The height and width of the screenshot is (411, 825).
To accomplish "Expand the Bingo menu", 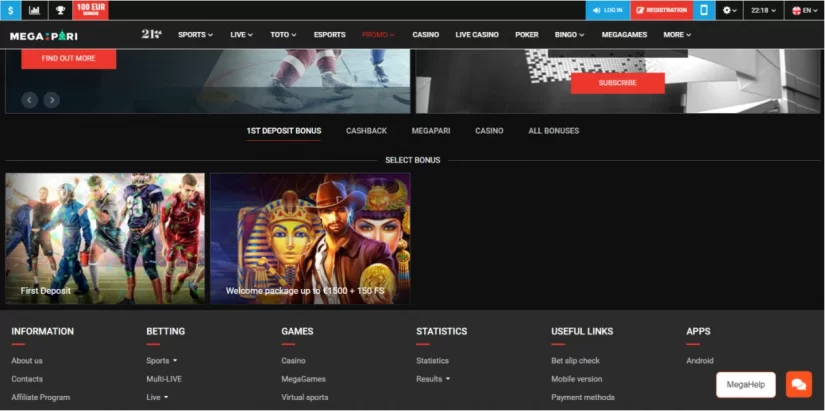I will [x=569, y=35].
